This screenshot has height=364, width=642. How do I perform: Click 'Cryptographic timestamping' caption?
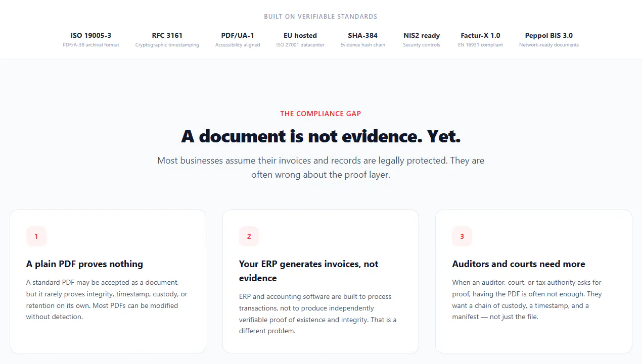pyautogui.click(x=167, y=45)
